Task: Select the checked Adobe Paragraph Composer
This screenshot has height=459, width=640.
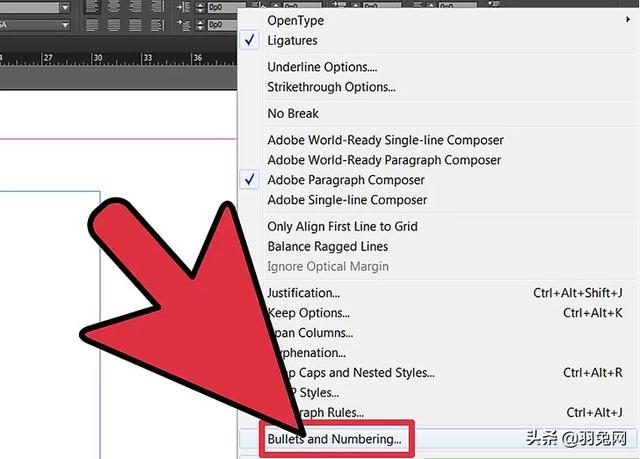Action: click(x=346, y=180)
